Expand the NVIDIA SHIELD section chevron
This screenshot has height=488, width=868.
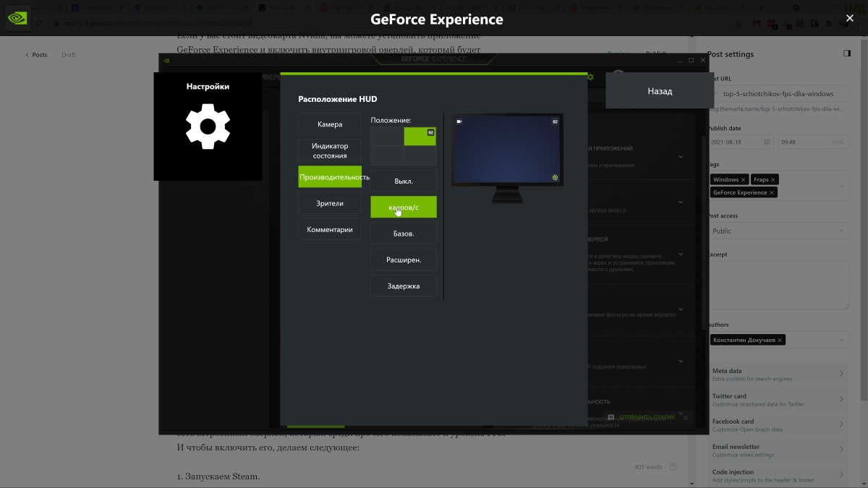[681, 203]
